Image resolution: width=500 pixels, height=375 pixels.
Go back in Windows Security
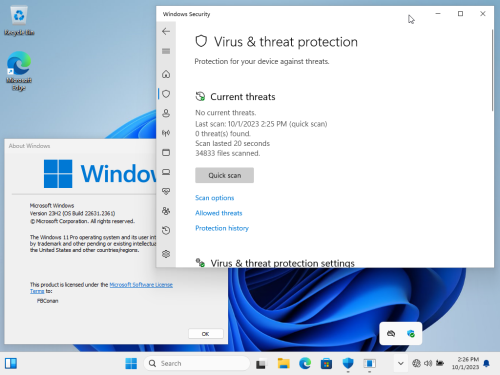coord(166,31)
